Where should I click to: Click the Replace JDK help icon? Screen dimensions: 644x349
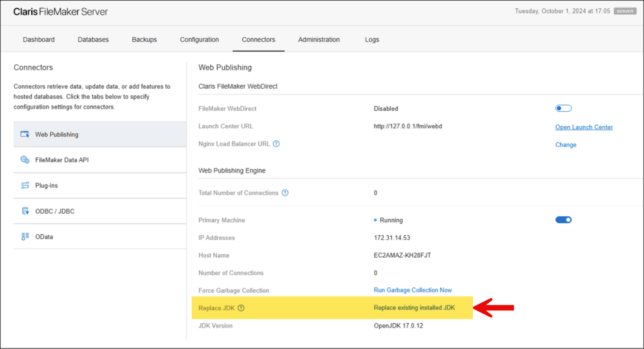point(241,308)
